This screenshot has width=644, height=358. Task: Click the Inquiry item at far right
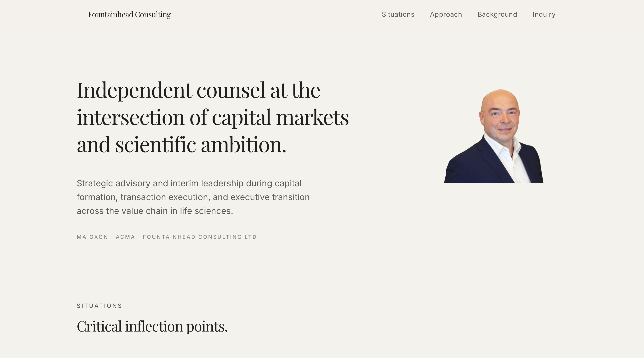coord(544,14)
